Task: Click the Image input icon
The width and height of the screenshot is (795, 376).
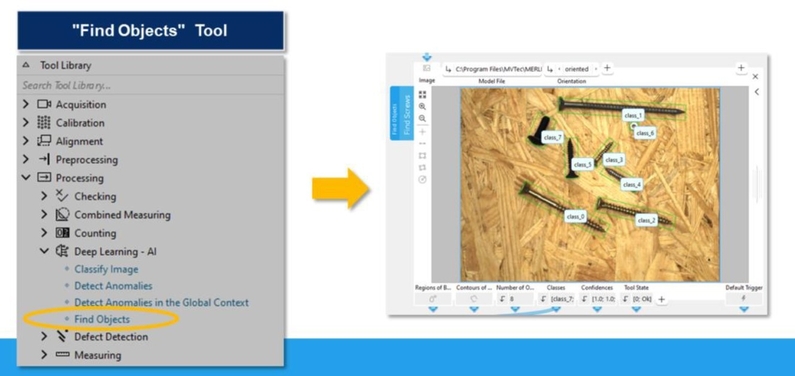Action: pyautogui.click(x=426, y=68)
